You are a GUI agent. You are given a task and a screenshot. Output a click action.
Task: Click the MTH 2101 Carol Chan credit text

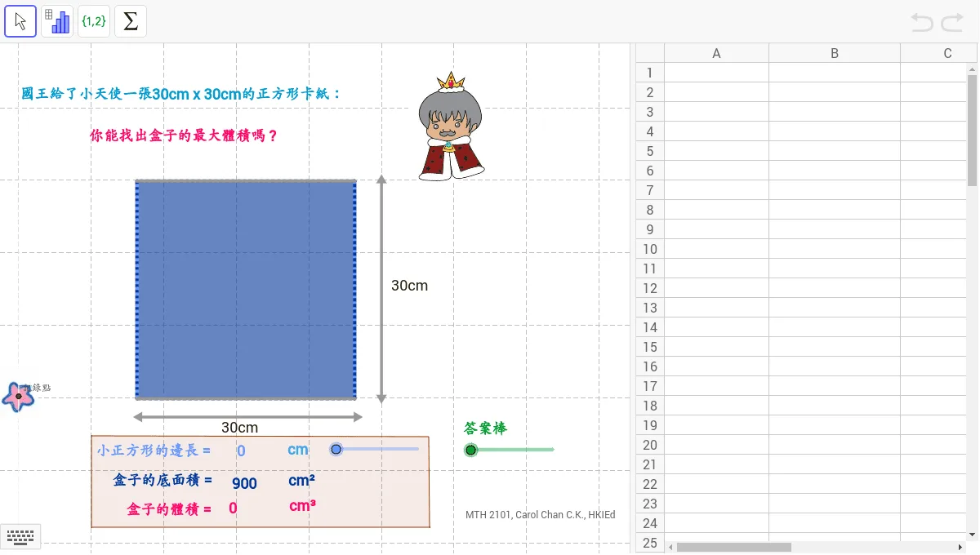(540, 515)
